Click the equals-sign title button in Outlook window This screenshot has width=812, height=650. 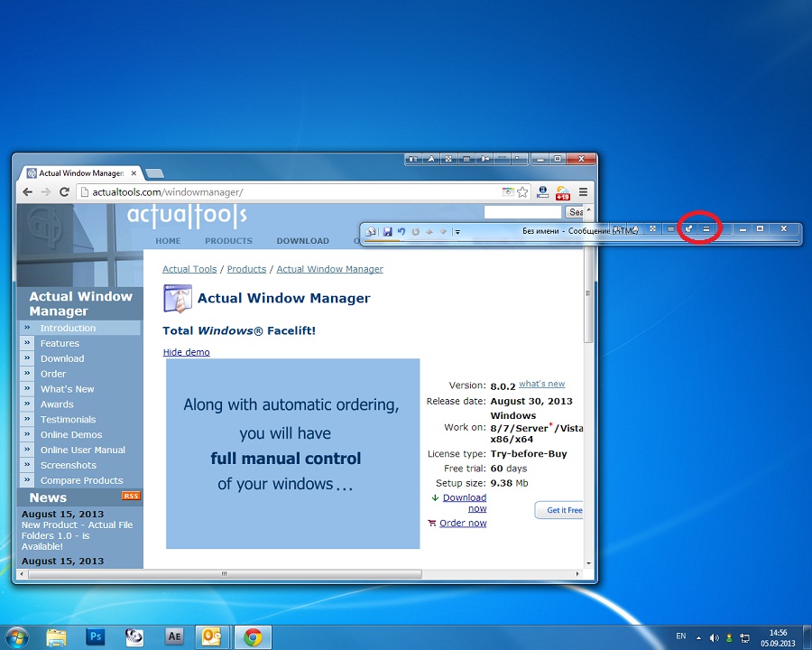pos(706,228)
